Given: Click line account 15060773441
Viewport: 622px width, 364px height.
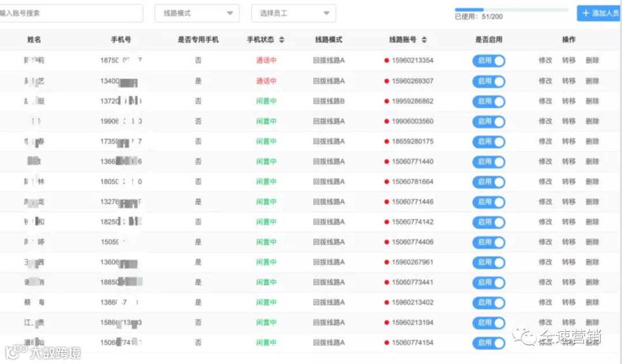Looking at the screenshot, I should click(x=412, y=282).
